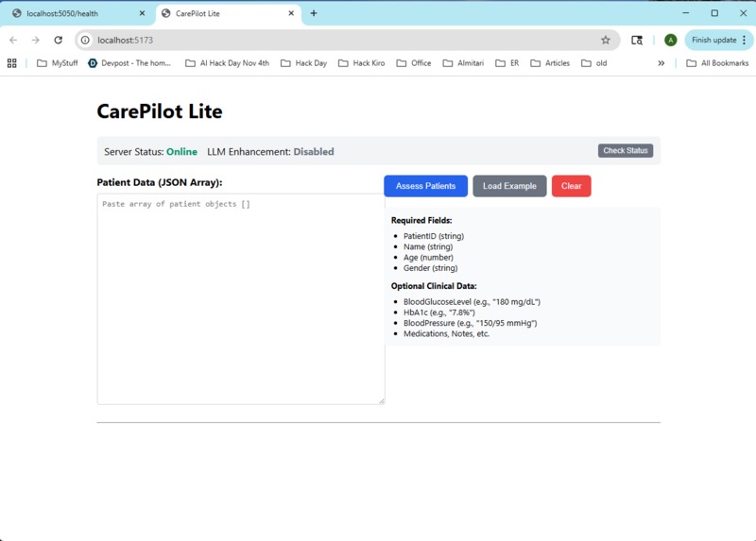
Task: Open the Devpost bookmark
Action: (129, 63)
